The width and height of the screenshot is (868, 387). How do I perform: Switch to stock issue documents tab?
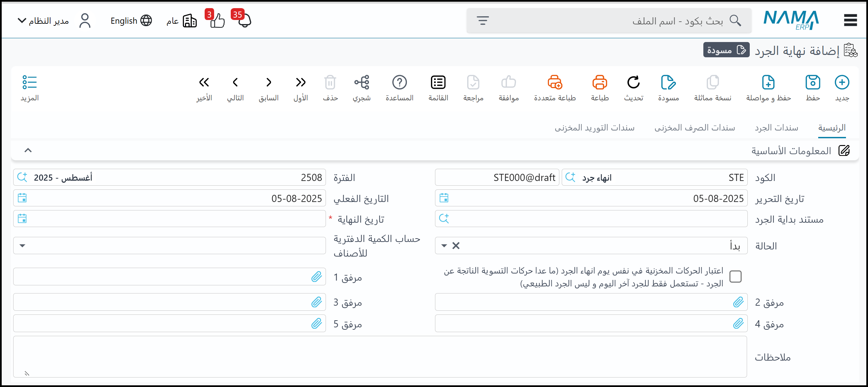pos(695,128)
